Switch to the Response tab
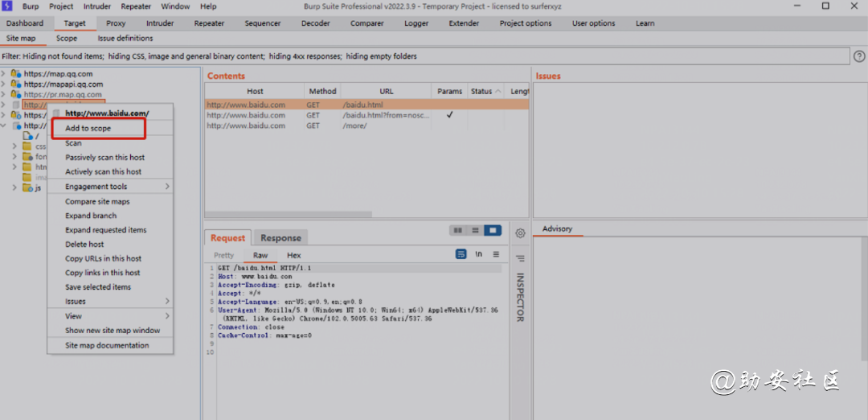 280,237
